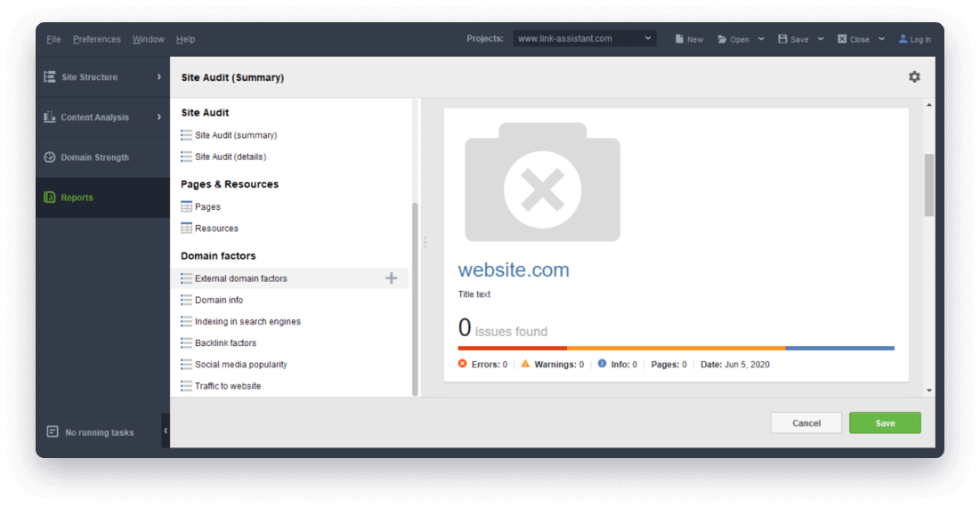
Task: Click the Content Analysis sidebar icon
Action: click(x=49, y=117)
